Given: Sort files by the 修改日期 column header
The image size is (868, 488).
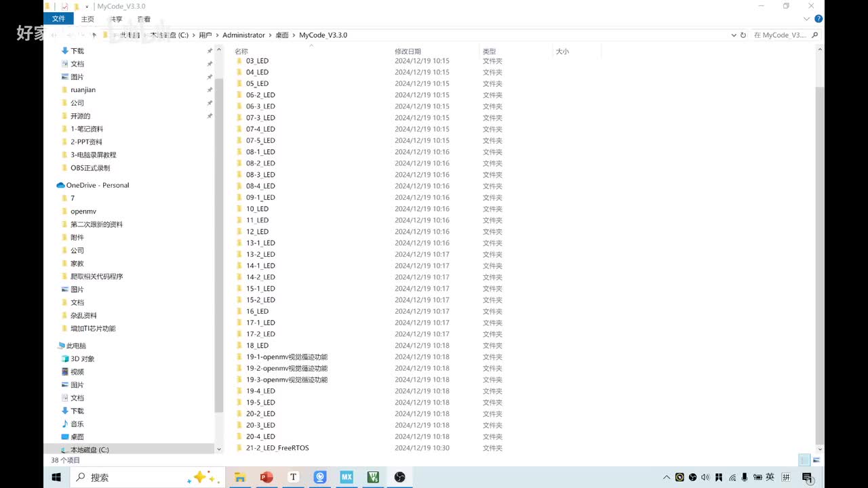Looking at the screenshot, I should pos(408,51).
